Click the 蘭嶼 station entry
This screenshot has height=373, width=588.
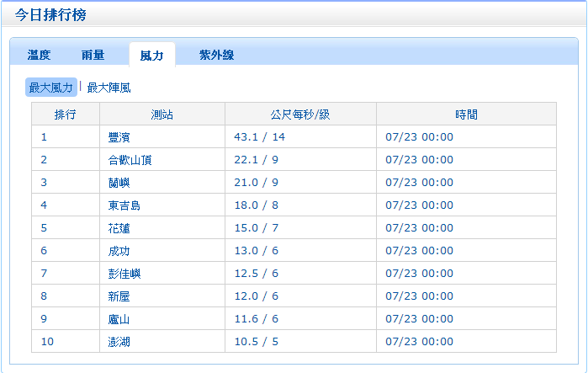point(119,183)
